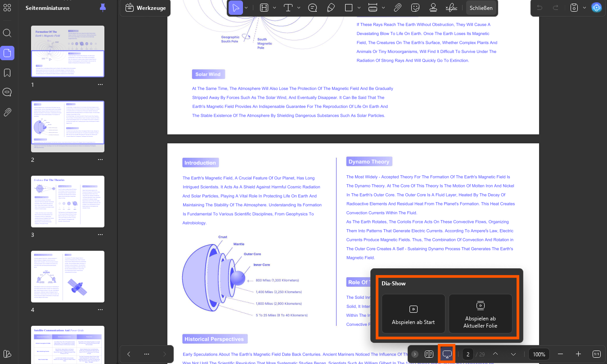Screen dimensions: 607x364
Task: Select the stamp tool
Action: 433,8
